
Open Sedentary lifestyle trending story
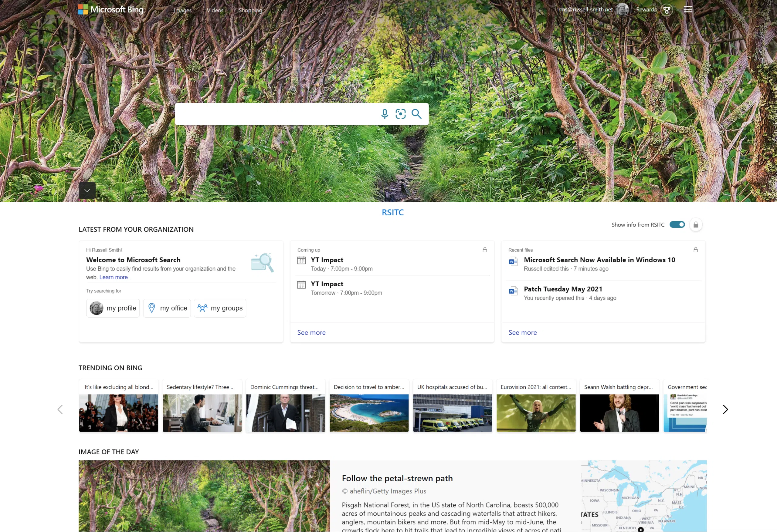point(202,406)
